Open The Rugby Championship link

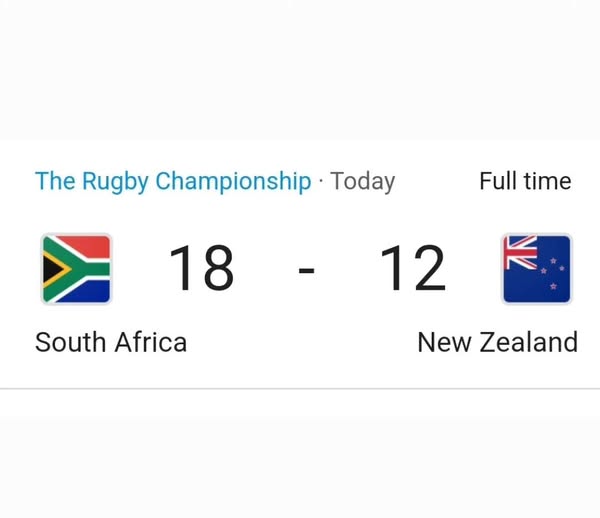tap(173, 181)
